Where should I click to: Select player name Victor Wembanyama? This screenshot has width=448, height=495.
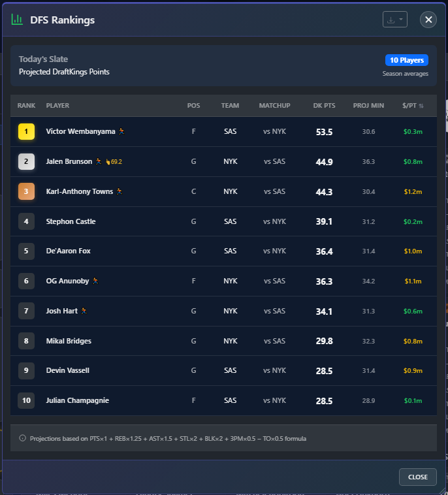(80, 131)
